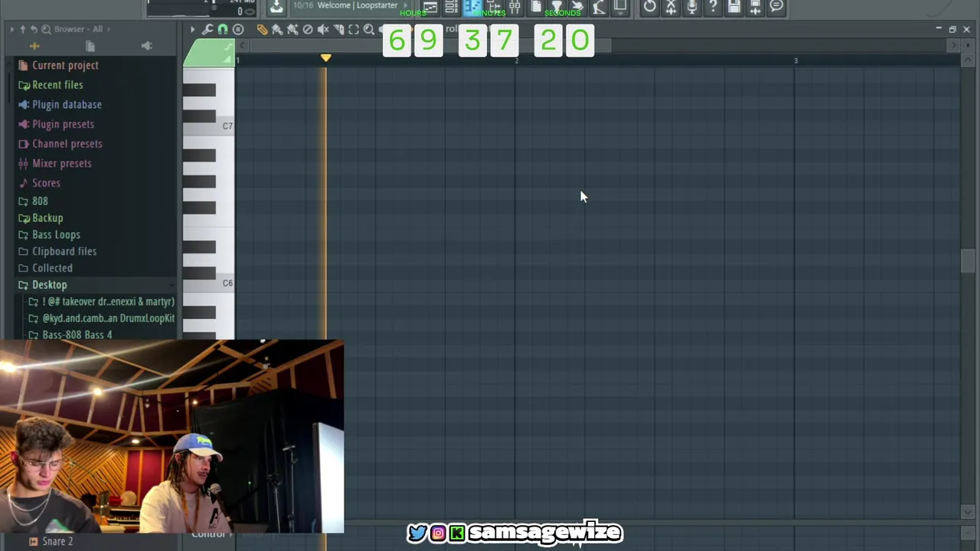Screen dimensions: 980x551
Task: Click the green note color selector corner
Action: point(208,53)
